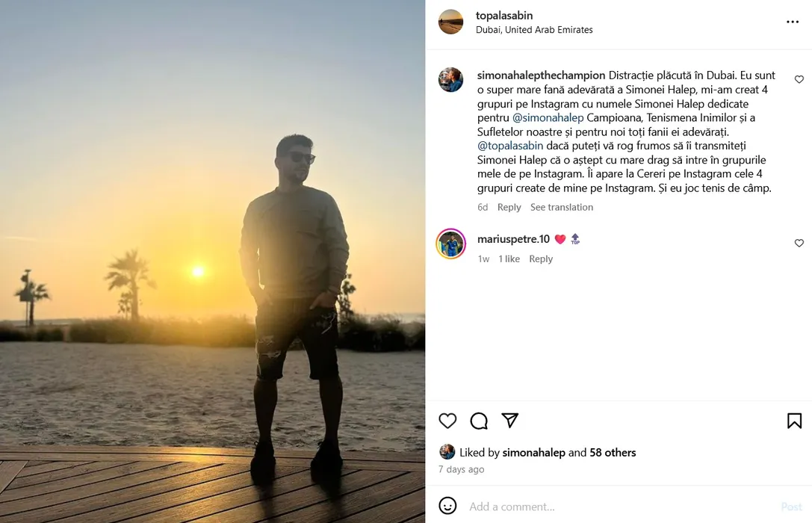812x523 pixels.
Task: Open the Dubai, United Arab Emirates location
Action: click(x=534, y=30)
